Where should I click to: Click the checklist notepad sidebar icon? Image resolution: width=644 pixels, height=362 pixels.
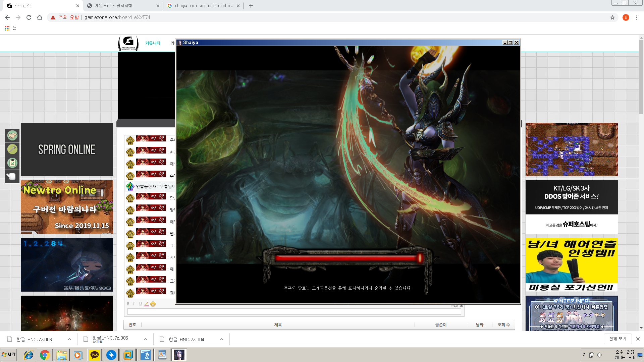(x=12, y=163)
